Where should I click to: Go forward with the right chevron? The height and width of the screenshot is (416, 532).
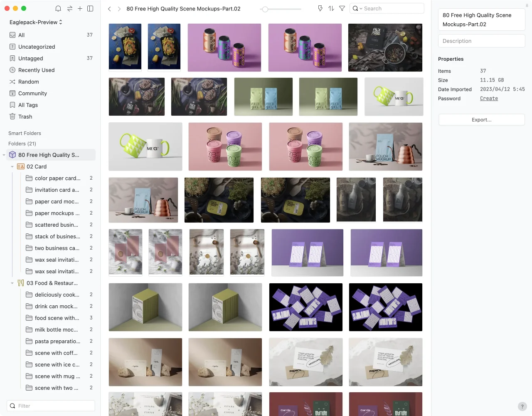click(x=119, y=9)
